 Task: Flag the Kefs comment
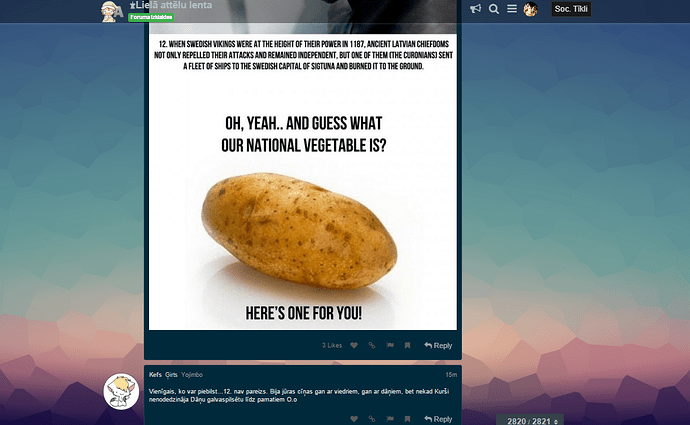tap(390, 419)
